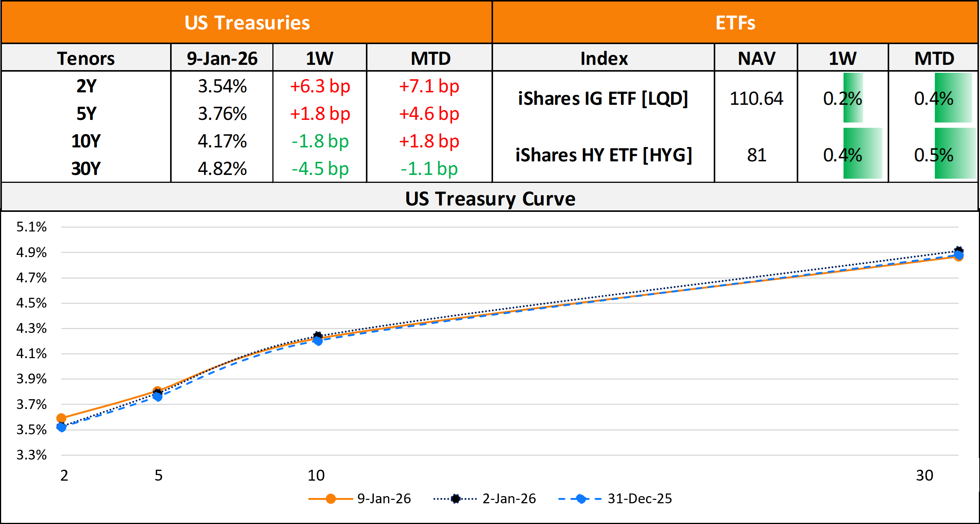Click the green bar in LQD 1W cell
980x524 pixels.
pyautogui.click(x=853, y=98)
